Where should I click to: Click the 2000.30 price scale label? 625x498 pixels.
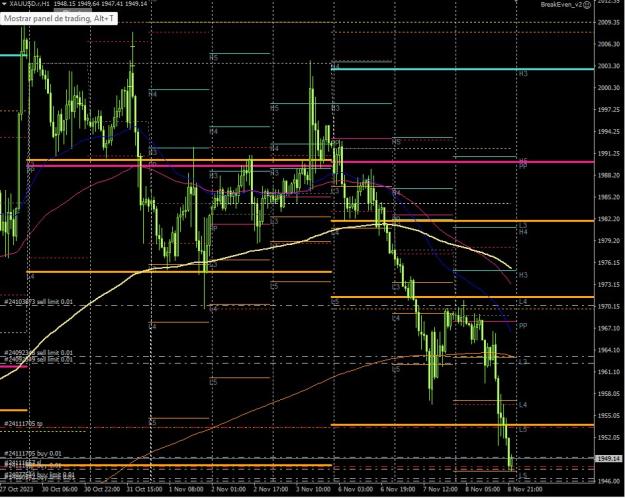[609, 88]
